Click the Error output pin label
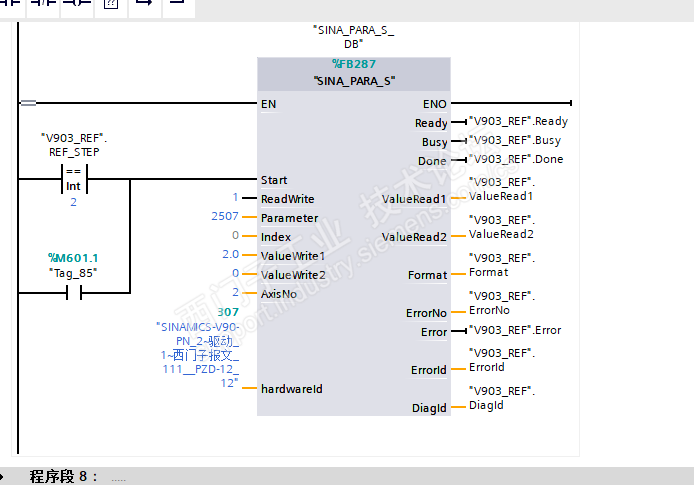694x485 pixels. click(434, 332)
